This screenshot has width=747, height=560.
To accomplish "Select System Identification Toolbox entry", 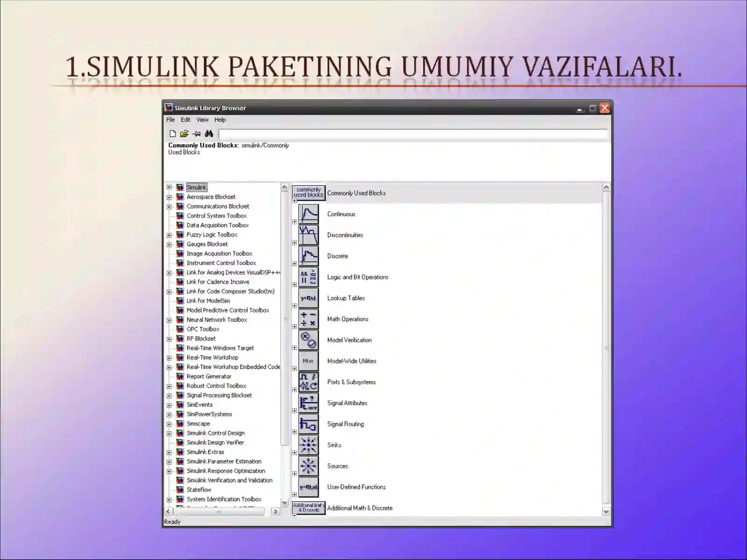I will tap(224, 499).
